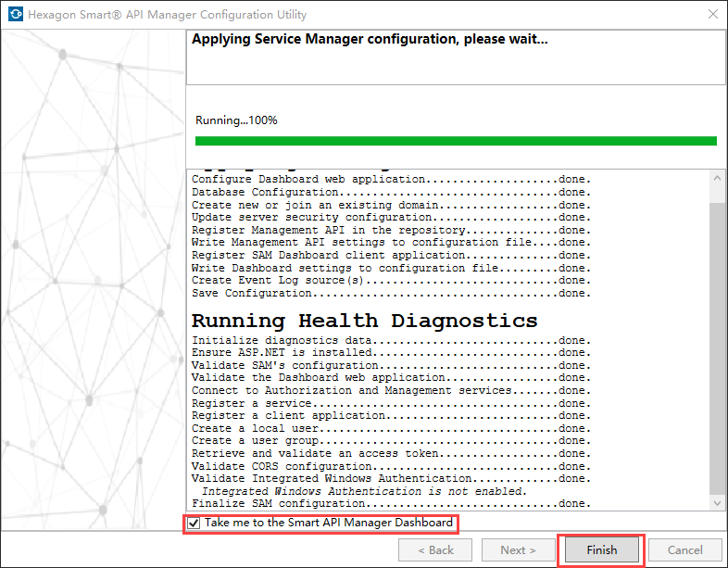Click the Integrated Windows Authentication not enabled message
728x568 pixels.
(x=364, y=491)
